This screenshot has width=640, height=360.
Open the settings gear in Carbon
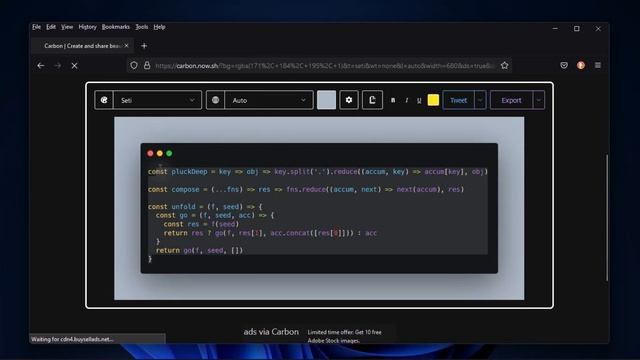tap(349, 100)
